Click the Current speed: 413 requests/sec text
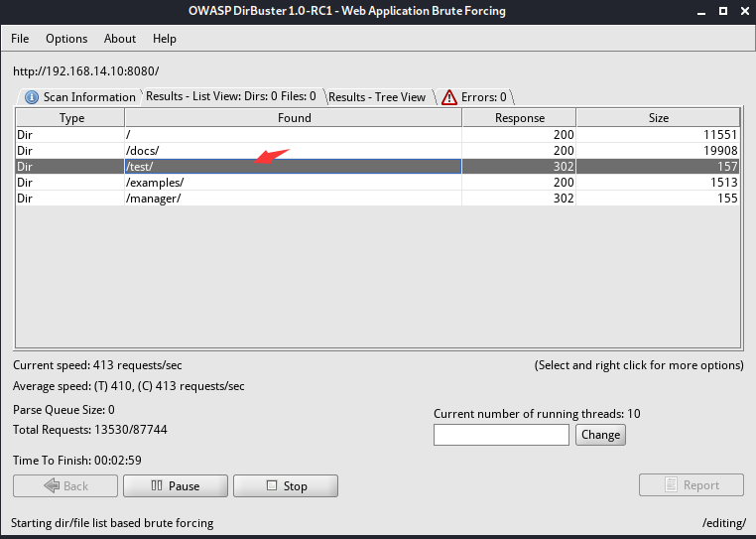Screen dimensions: 756x539 [97, 365]
